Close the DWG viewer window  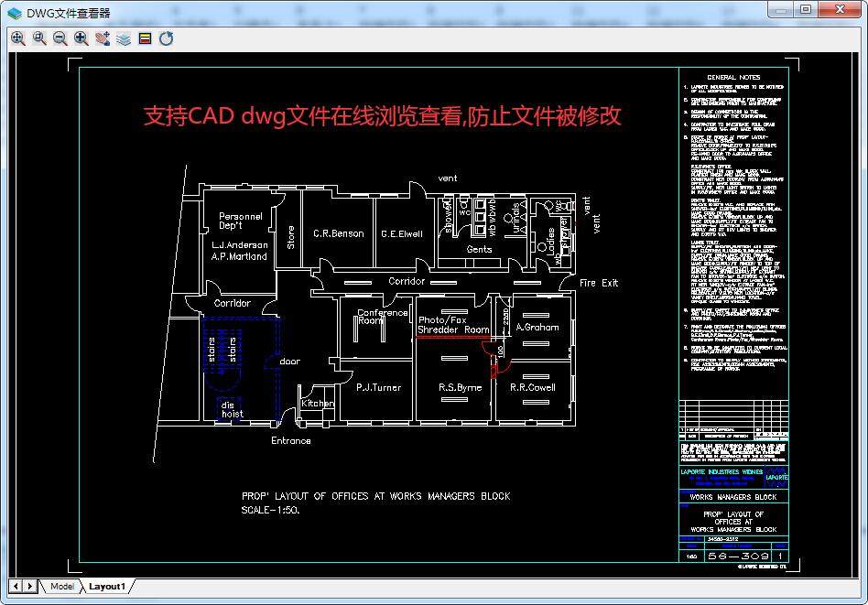(x=840, y=9)
